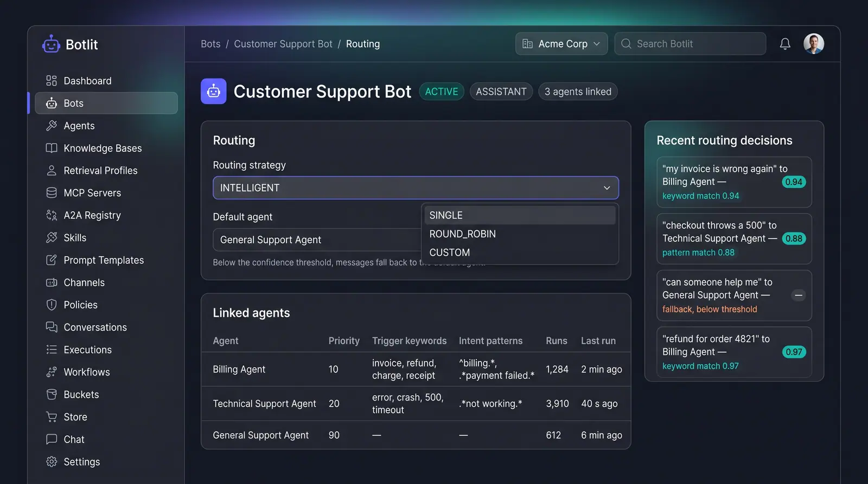Click the routing strategy chevron arrow
This screenshot has width=868, height=484.
pos(607,188)
